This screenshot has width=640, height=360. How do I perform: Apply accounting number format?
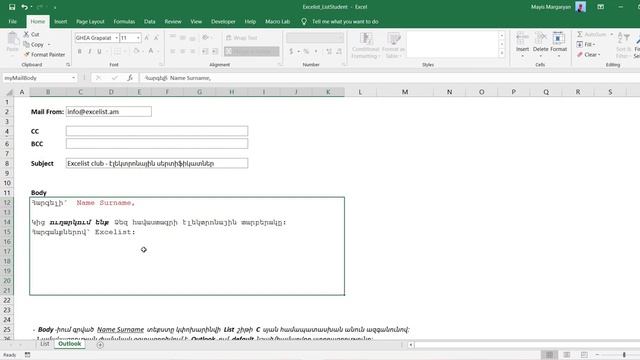tap(291, 51)
